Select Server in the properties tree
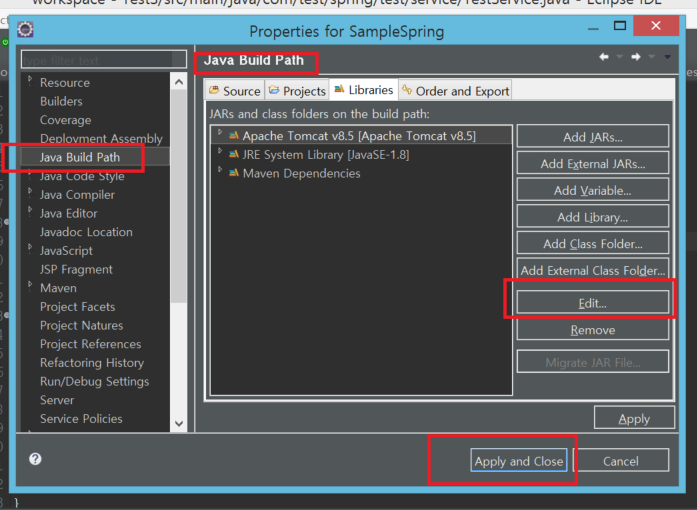Viewport: 697px width, 510px height. (x=57, y=400)
